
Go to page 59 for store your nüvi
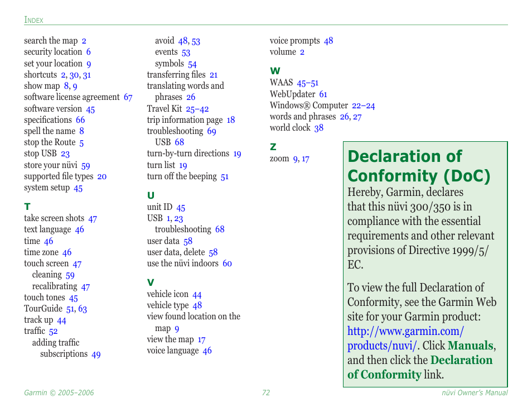(85, 165)
